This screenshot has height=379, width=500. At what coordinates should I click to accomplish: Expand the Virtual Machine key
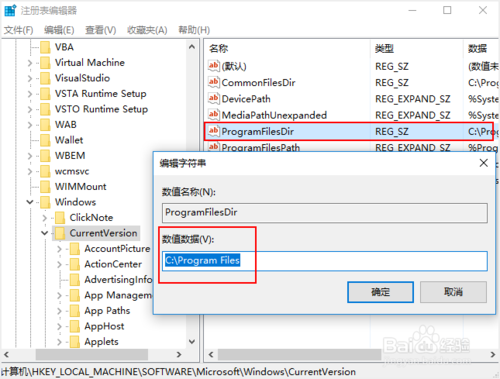(30, 63)
